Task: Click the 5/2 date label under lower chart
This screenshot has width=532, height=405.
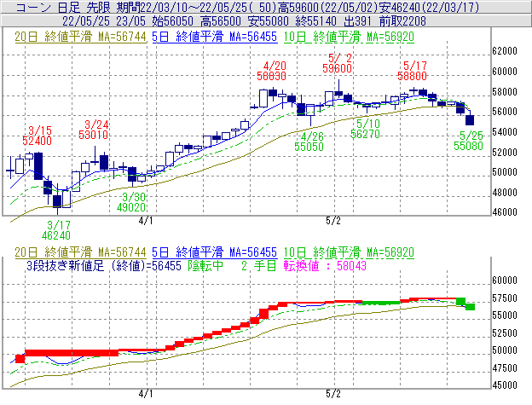Action: 332,394
